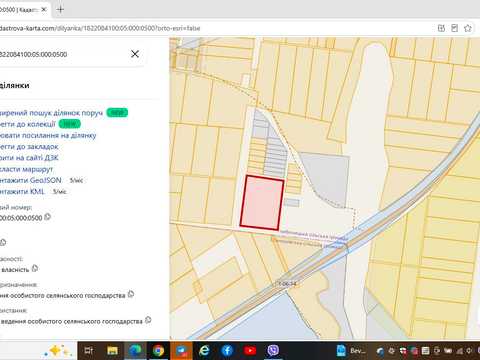The image size is (480, 360).
Task: Copy the link to this parcel
Action: [x=48, y=136]
